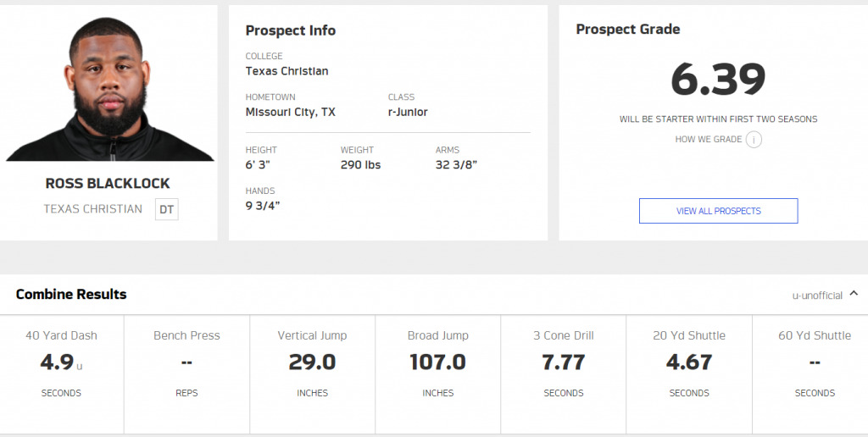Click the DT position badge
Viewport: 868px width, 437px height.
[x=167, y=210]
